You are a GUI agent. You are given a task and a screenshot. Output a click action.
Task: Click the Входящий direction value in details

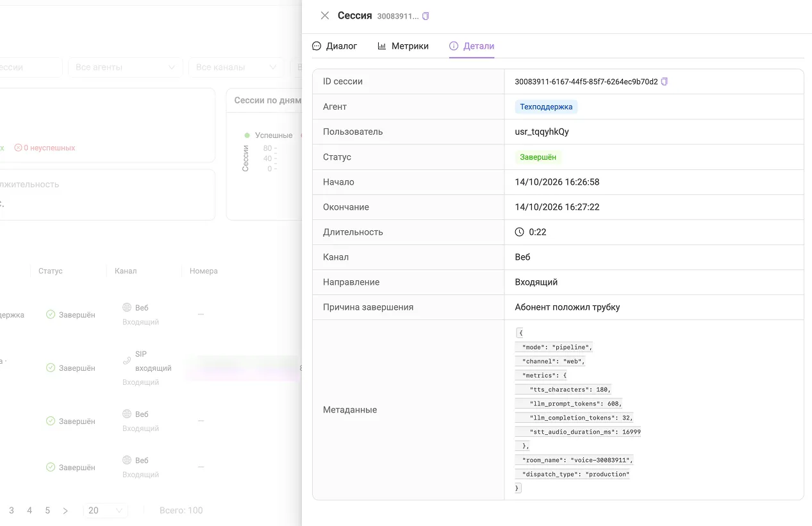[x=536, y=282]
